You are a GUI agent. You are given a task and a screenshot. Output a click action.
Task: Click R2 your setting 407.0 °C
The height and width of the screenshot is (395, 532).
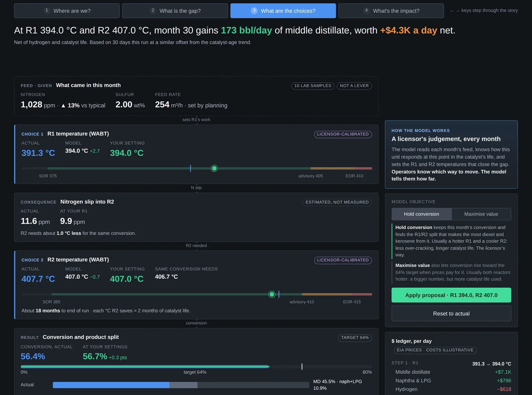point(127,279)
